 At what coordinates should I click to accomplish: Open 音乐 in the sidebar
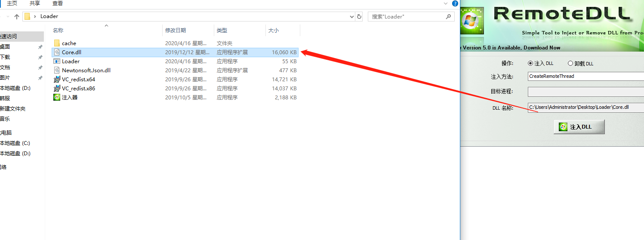coord(5,119)
